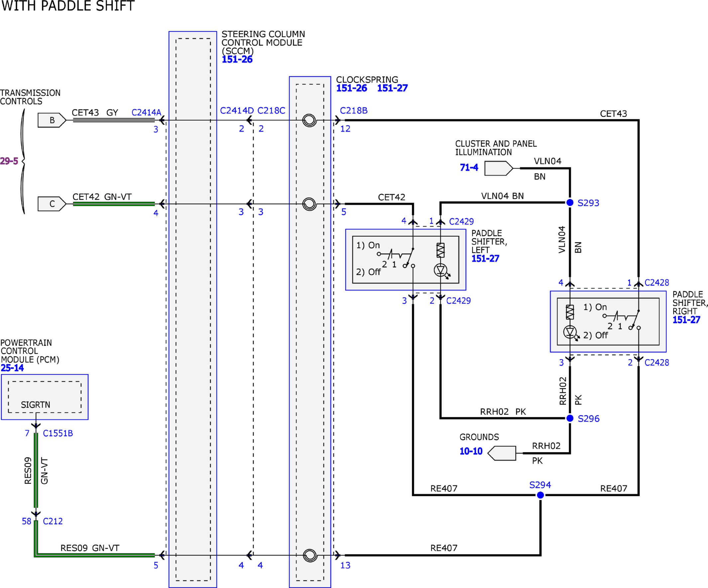
Task: Open 151-27 link under PADDLE SHIFTER, RIGHT
Action: pyautogui.click(x=686, y=320)
